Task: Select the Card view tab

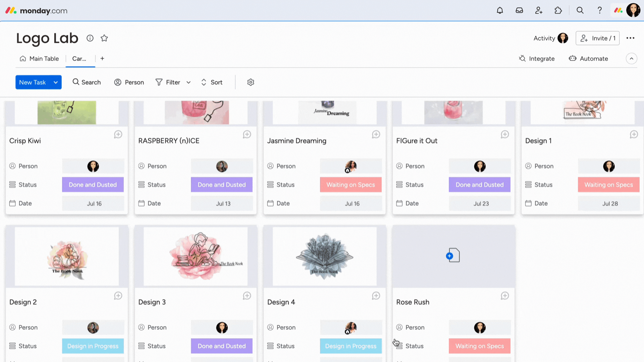Action: (79, 58)
